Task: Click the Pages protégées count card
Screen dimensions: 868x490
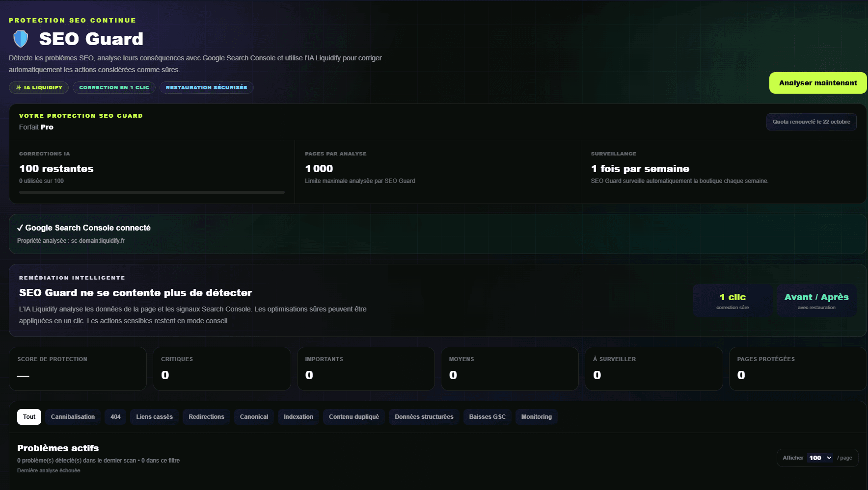Action: point(798,369)
